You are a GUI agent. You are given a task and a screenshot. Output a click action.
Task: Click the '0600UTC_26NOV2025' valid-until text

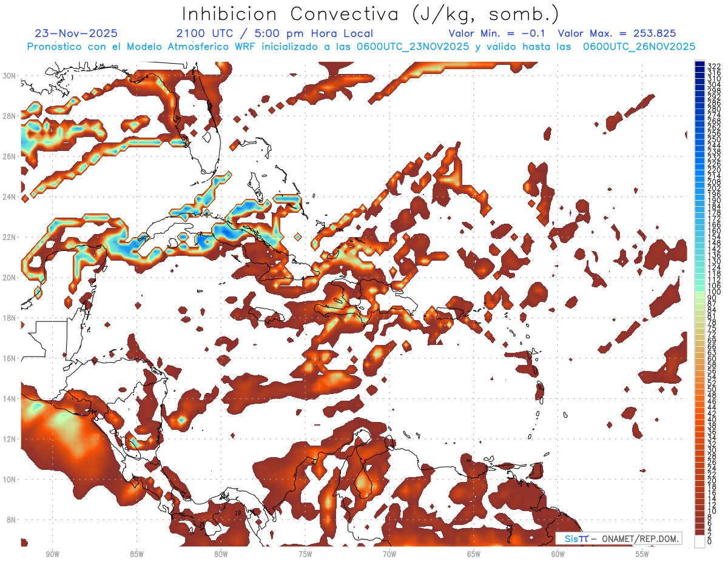pos(639,47)
